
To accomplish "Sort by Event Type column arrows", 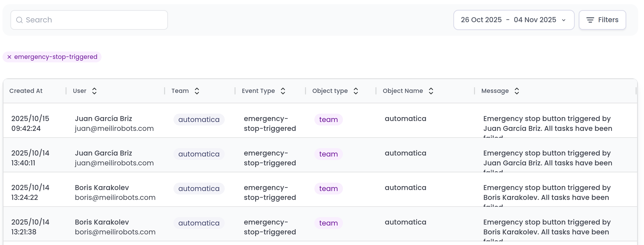I will 283,91.
